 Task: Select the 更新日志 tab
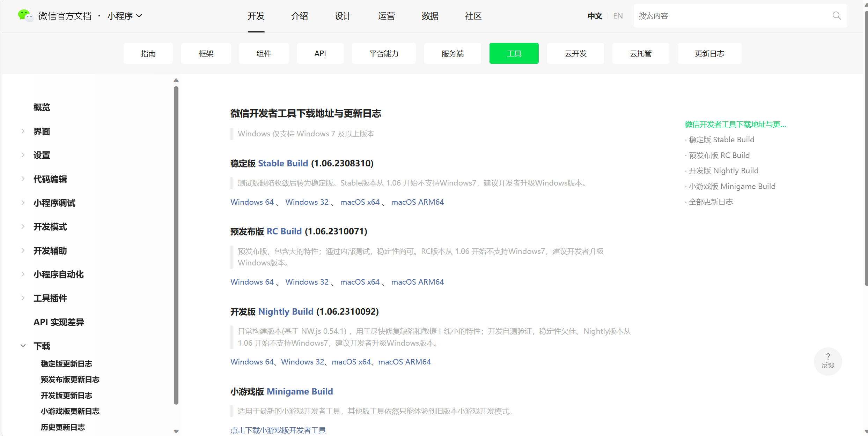click(709, 53)
